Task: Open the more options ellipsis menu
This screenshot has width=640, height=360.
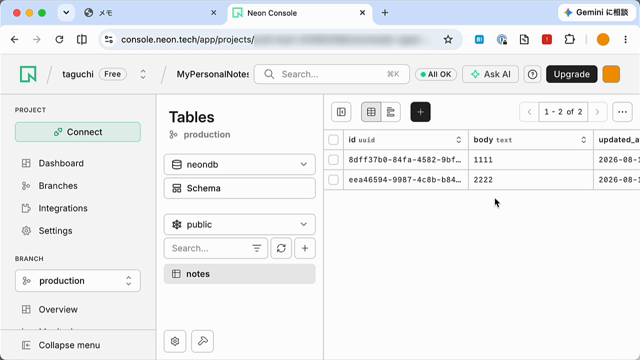Action: pos(622,112)
